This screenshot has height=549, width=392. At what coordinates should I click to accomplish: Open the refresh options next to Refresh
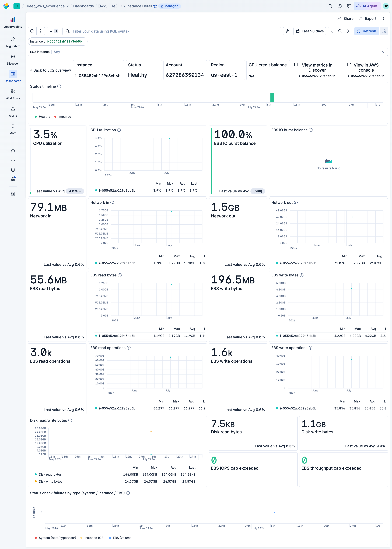coord(384,31)
